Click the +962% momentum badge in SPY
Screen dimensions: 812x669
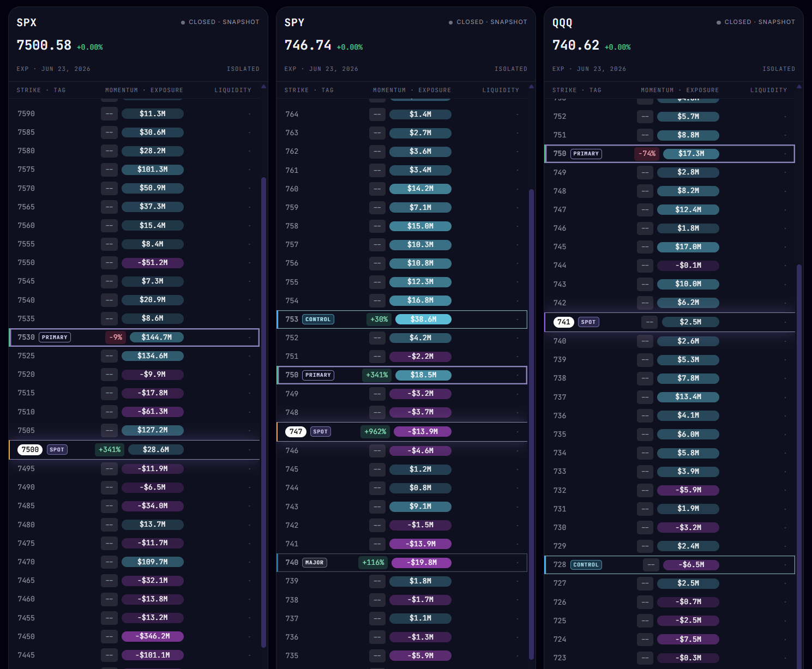tap(375, 432)
